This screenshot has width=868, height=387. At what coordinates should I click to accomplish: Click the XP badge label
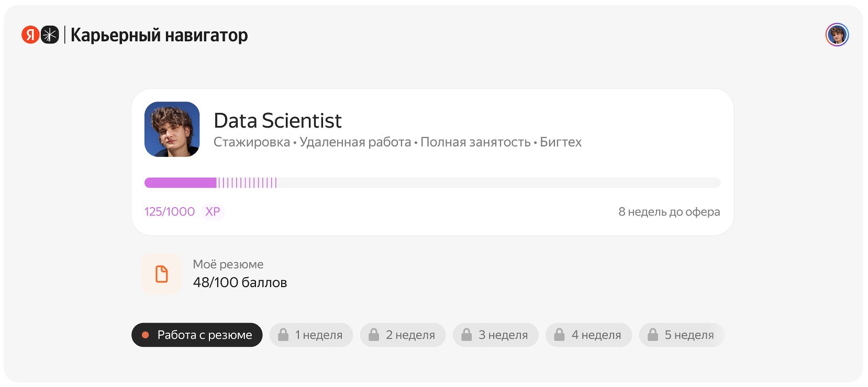(x=213, y=212)
